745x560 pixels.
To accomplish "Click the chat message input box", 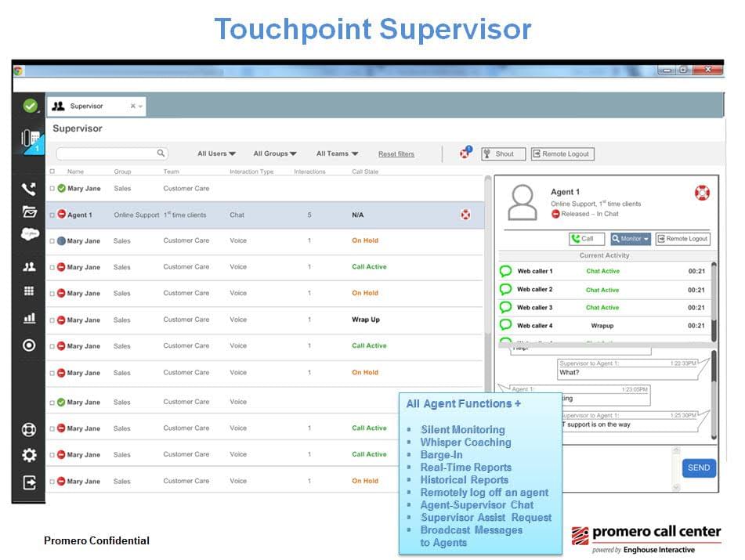I will [617, 468].
